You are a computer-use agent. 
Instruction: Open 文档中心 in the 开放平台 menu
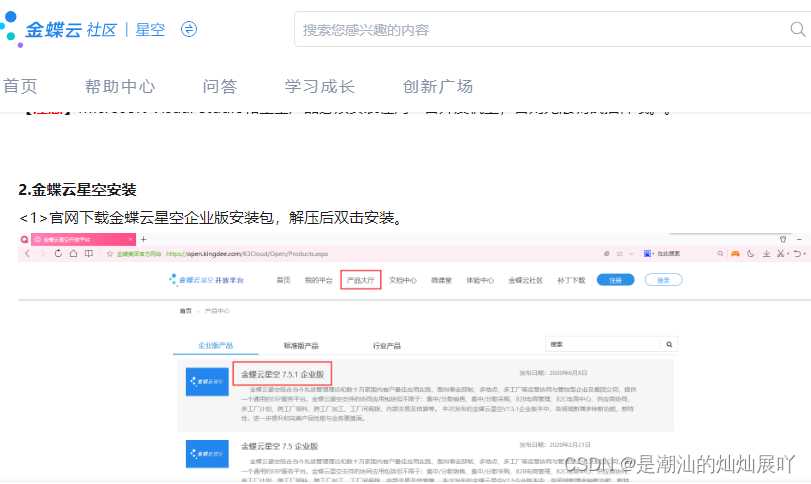pos(403,280)
